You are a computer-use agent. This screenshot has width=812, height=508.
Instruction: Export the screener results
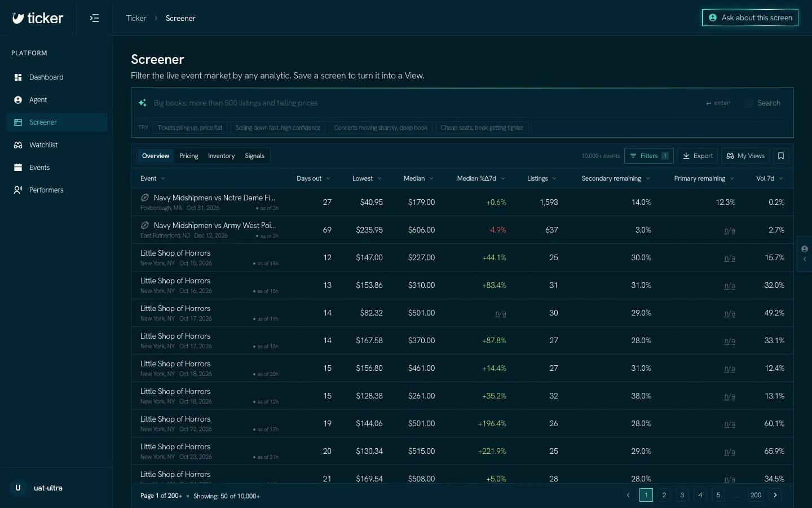[x=698, y=156]
